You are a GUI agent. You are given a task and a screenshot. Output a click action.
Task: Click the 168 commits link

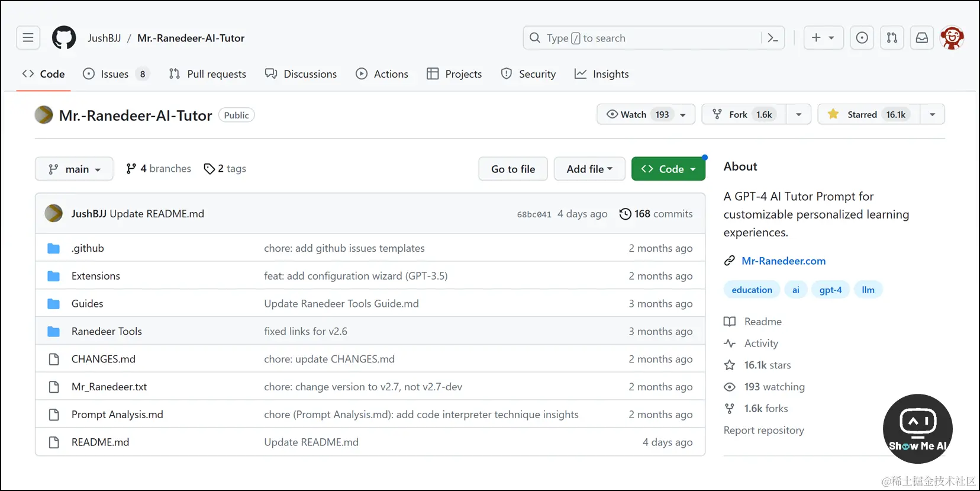tap(656, 214)
